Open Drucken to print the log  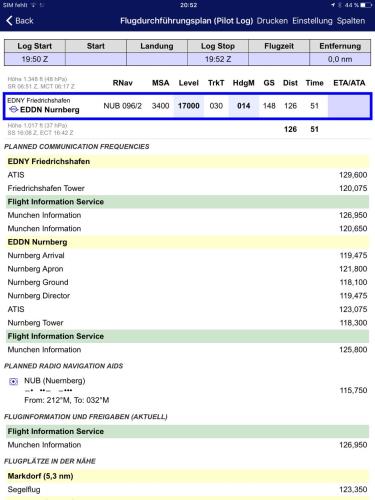[272, 21]
